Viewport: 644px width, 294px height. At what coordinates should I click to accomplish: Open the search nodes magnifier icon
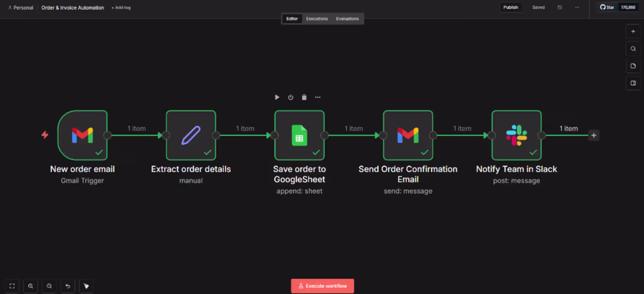pyautogui.click(x=633, y=49)
